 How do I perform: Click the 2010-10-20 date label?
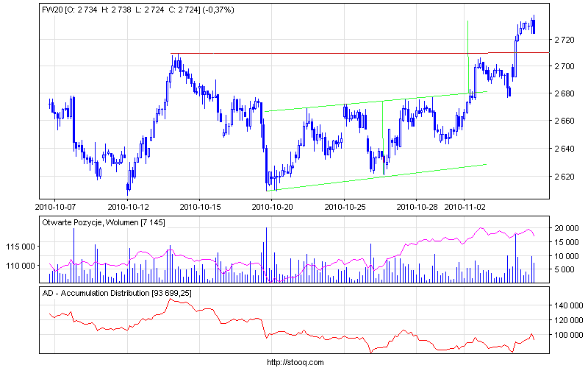pyautogui.click(x=272, y=207)
